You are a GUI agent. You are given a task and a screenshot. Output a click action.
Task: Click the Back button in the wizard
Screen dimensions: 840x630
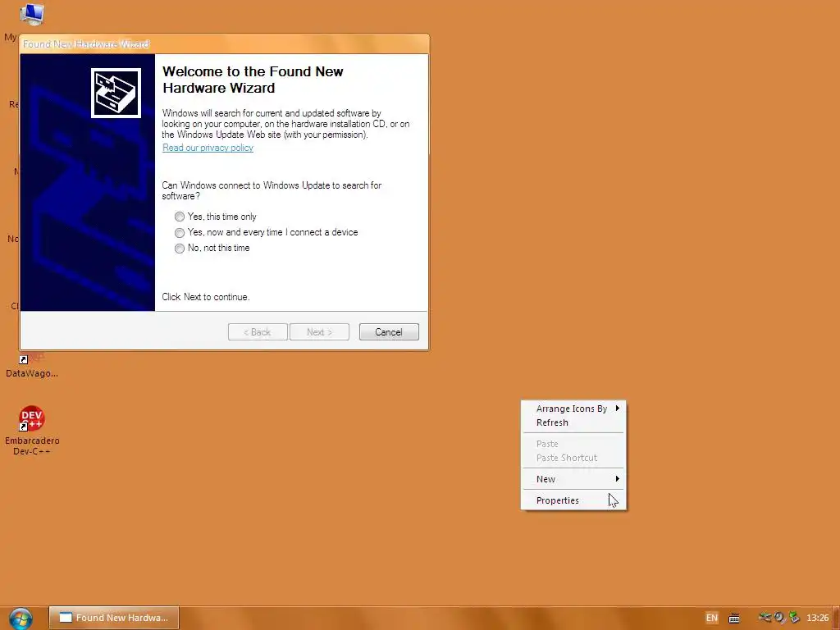click(x=258, y=331)
